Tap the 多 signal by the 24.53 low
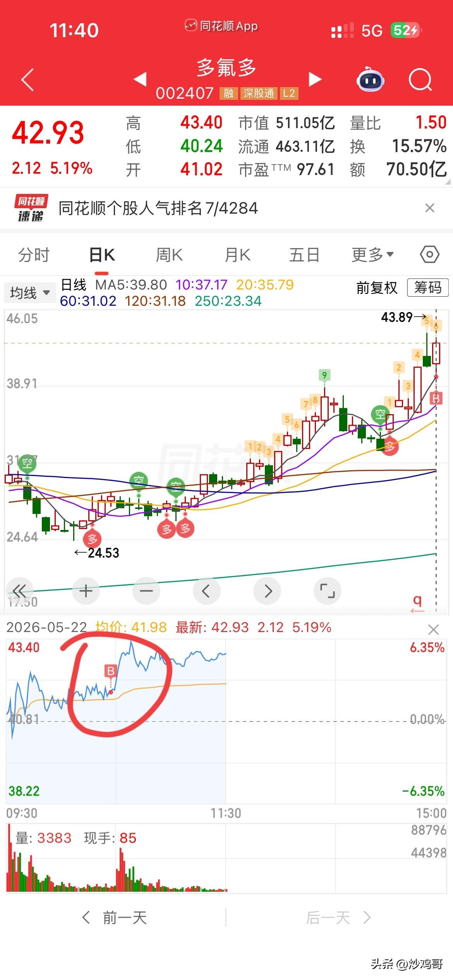 pos(92,538)
